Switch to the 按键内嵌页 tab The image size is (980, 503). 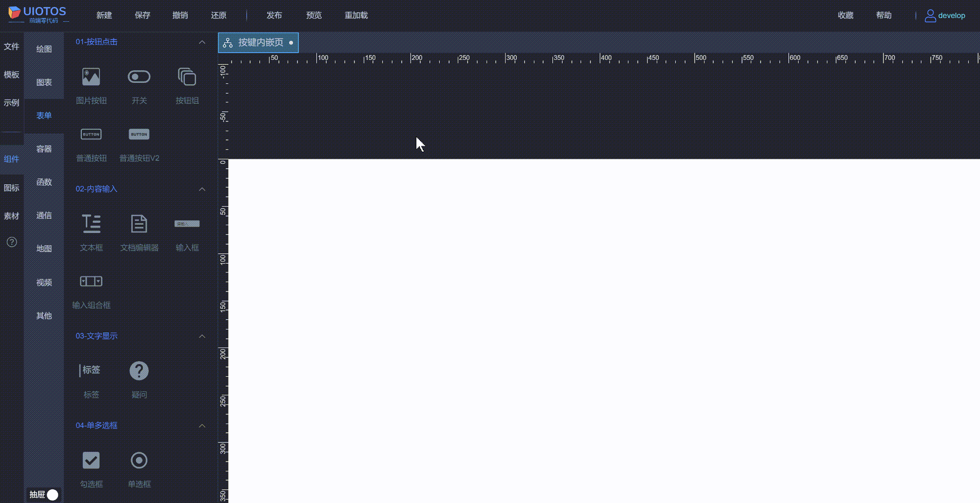258,43
